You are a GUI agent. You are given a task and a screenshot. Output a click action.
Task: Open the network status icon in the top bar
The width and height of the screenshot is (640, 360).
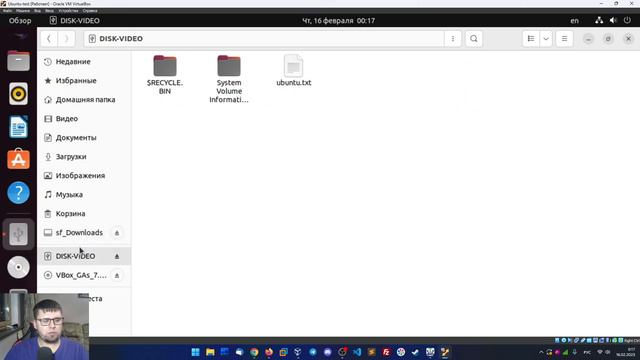599,20
